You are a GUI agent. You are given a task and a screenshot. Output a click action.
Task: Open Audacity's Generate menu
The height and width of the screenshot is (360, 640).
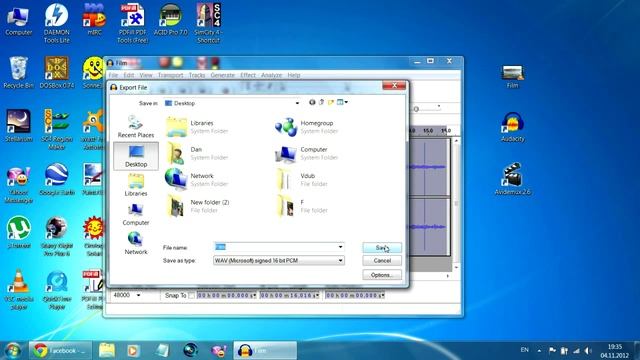[222, 75]
